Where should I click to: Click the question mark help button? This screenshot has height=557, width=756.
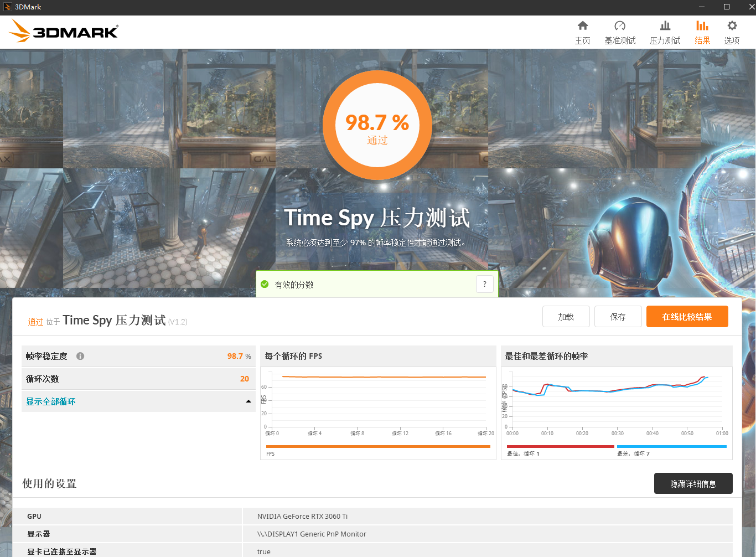(x=485, y=284)
